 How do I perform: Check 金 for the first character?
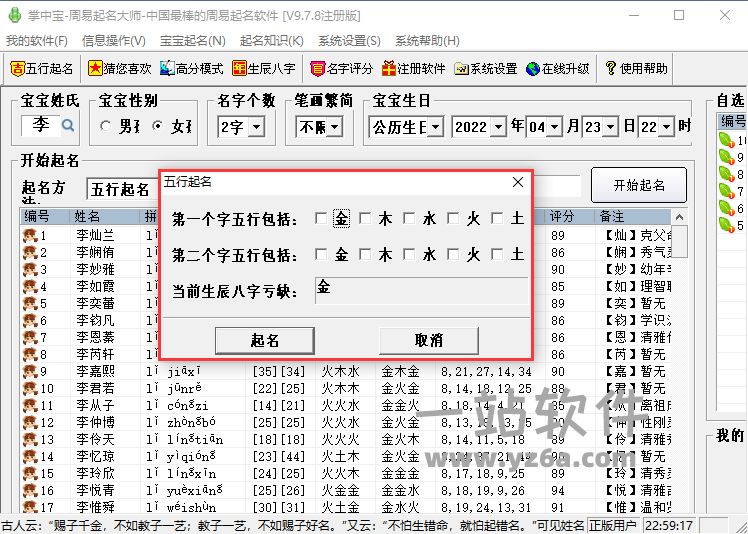click(321, 219)
